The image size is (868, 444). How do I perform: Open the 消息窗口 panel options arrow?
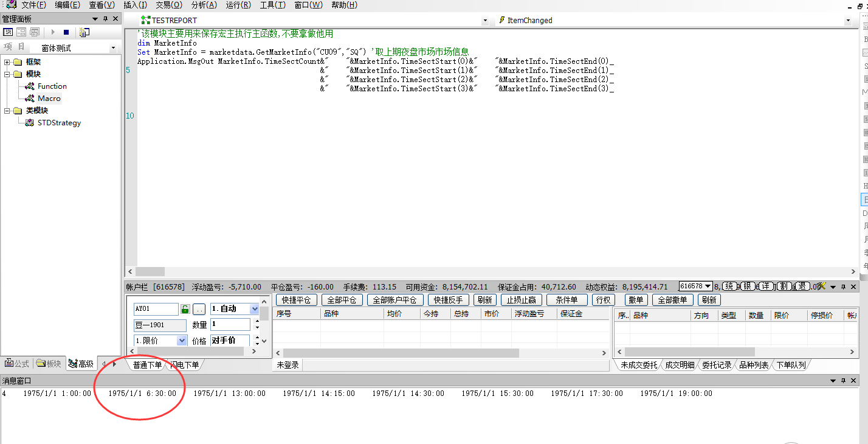coord(833,381)
